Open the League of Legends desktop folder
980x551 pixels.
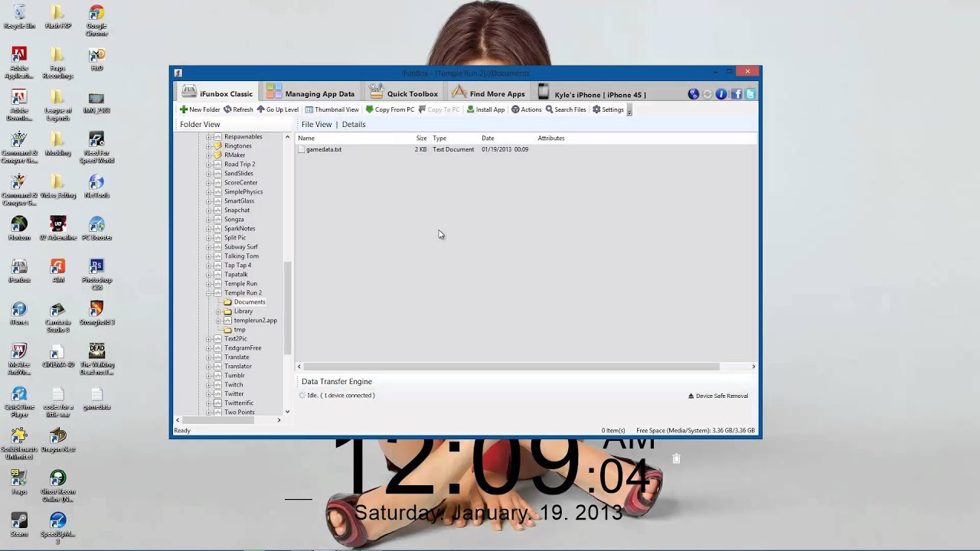click(57, 106)
